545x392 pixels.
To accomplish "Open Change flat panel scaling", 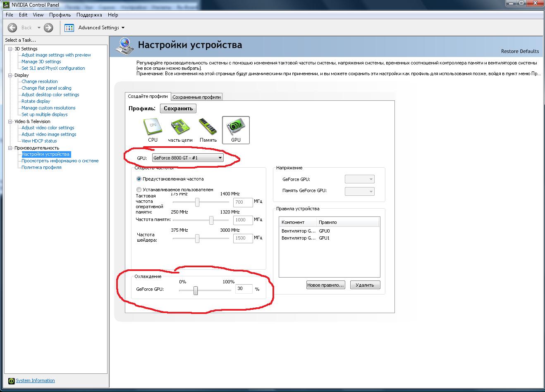I will click(46, 88).
